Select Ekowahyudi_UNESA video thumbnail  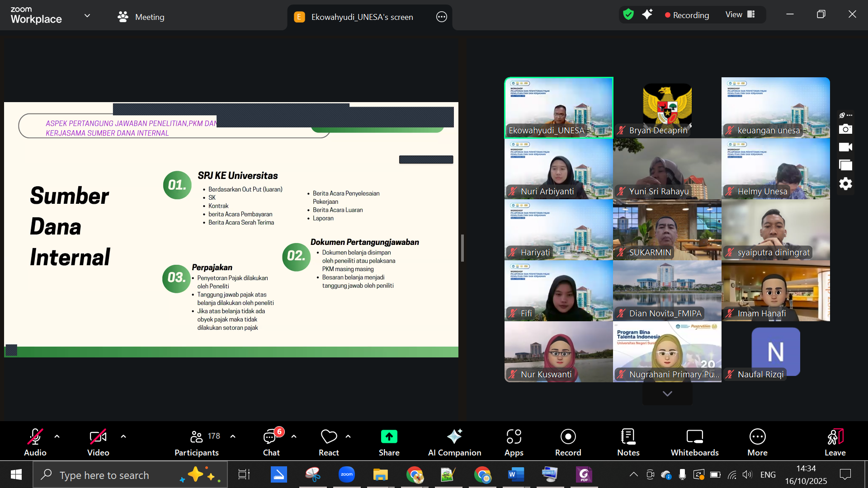(559, 108)
